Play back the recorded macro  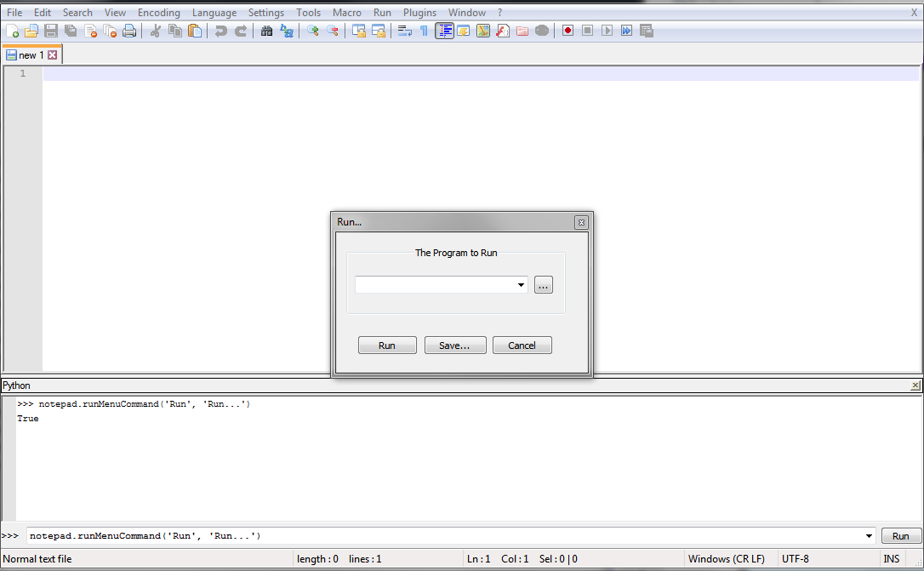[x=607, y=31]
